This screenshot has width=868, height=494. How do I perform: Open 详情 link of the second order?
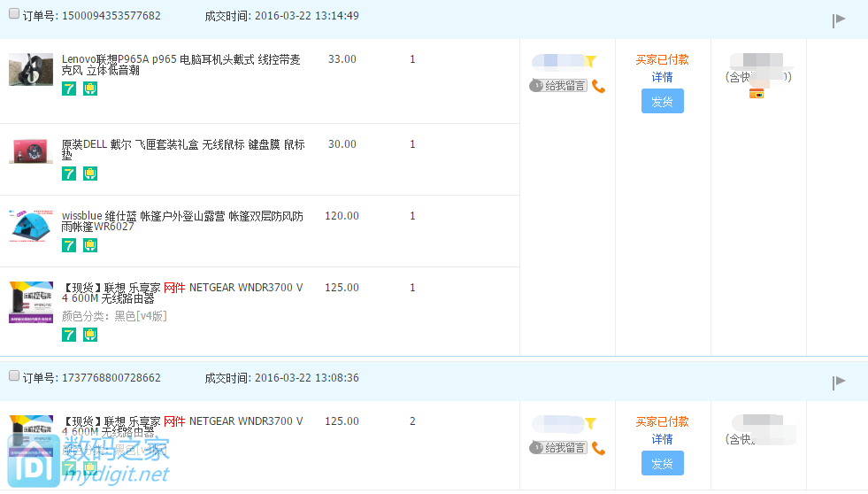coord(662,439)
